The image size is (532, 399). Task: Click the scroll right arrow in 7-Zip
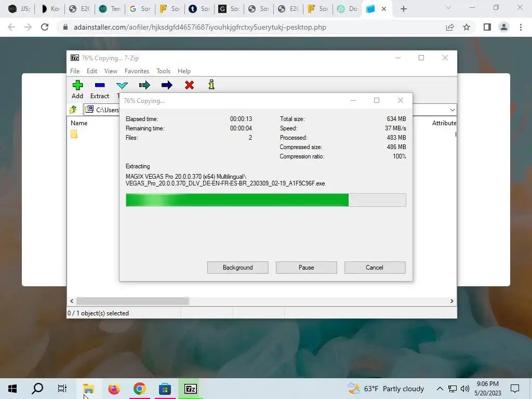[451, 301]
